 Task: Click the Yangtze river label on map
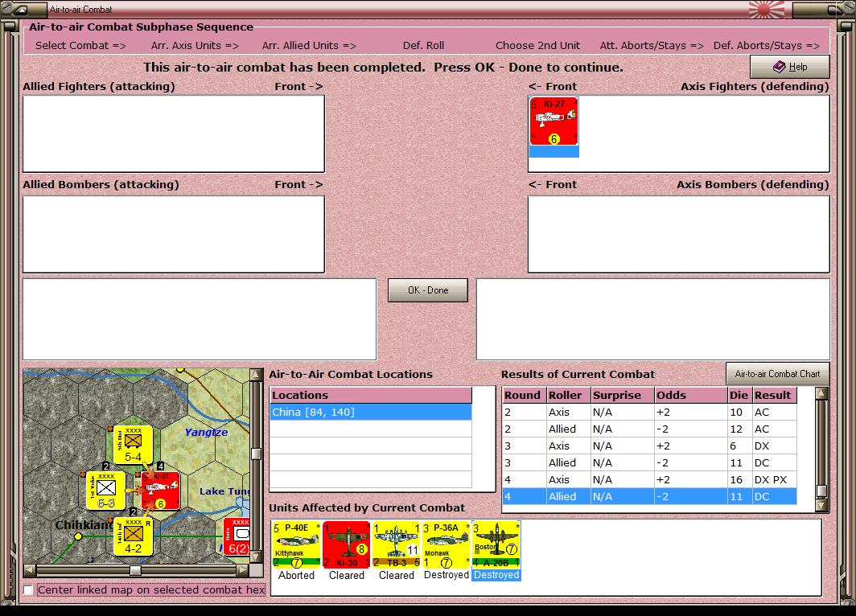[x=206, y=432]
